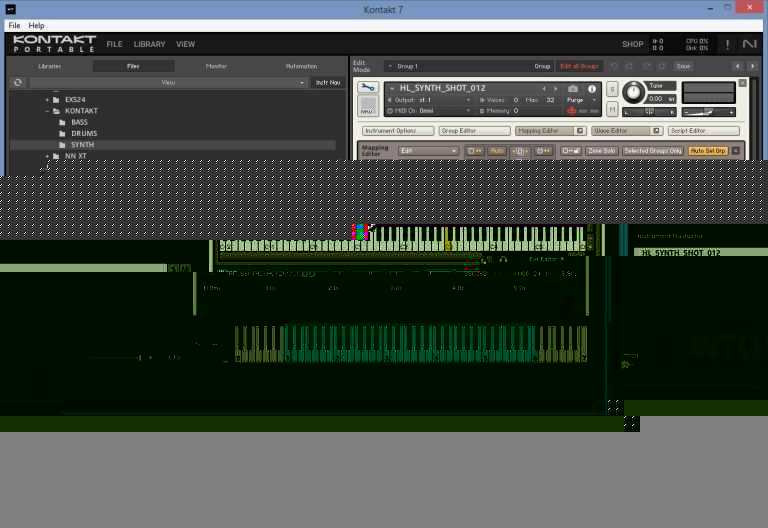Image resolution: width=768 pixels, height=528 pixels.
Task: Click the Native Instruments logo icon
Action: pos(749,44)
